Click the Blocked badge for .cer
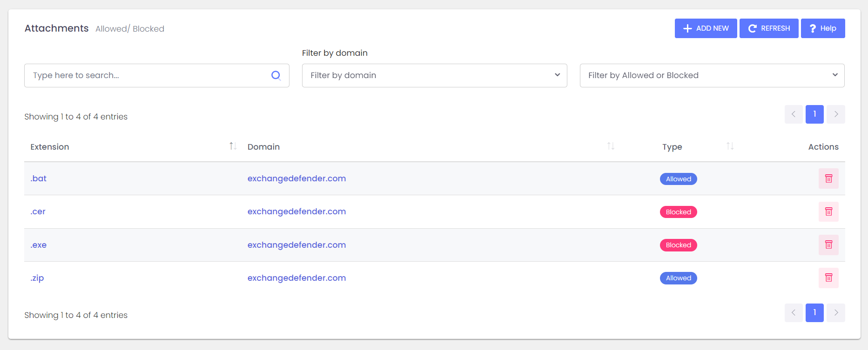 coord(678,212)
